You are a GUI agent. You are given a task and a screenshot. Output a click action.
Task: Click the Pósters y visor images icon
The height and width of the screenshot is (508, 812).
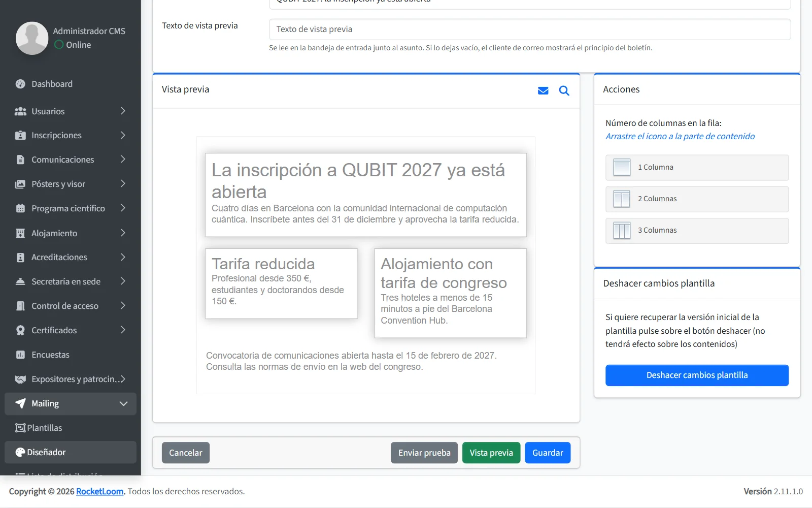coord(20,184)
